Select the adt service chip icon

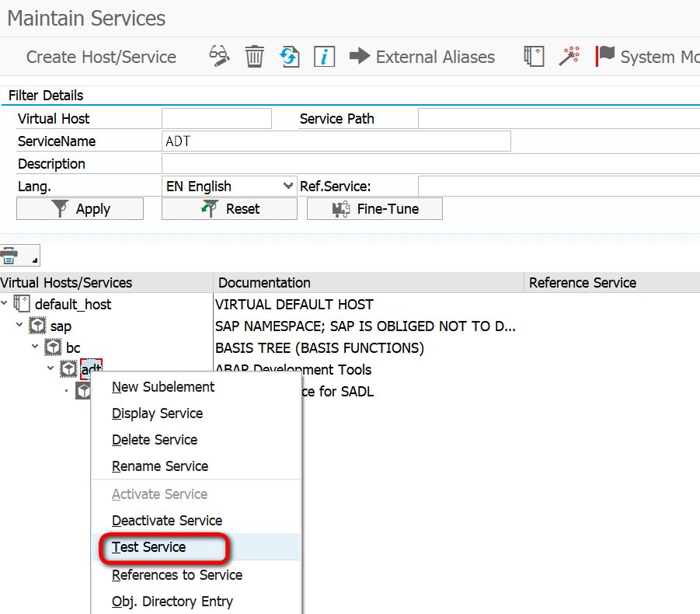pos(68,368)
